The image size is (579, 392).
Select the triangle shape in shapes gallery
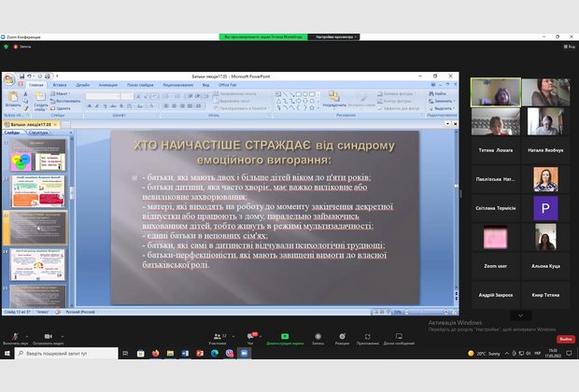coord(278,101)
